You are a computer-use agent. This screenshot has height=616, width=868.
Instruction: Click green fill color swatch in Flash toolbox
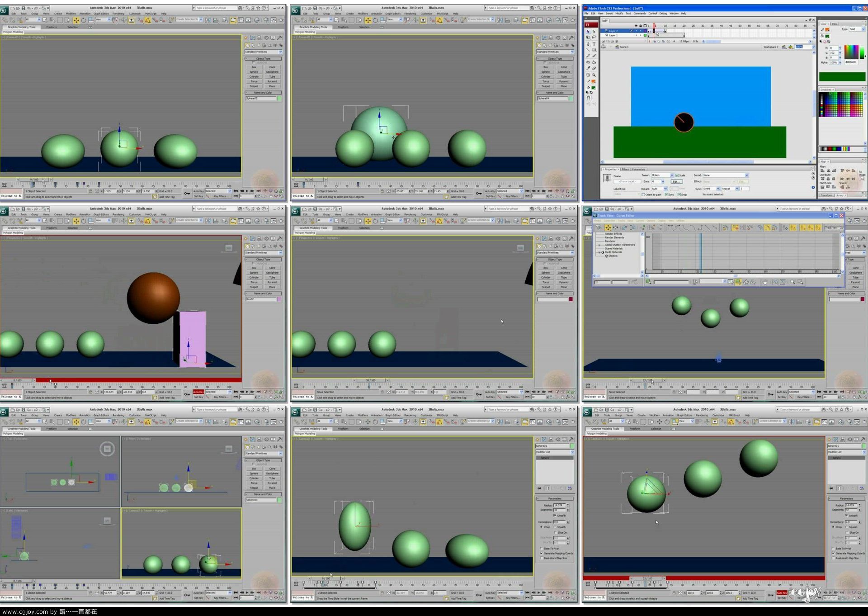click(x=593, y=88)
